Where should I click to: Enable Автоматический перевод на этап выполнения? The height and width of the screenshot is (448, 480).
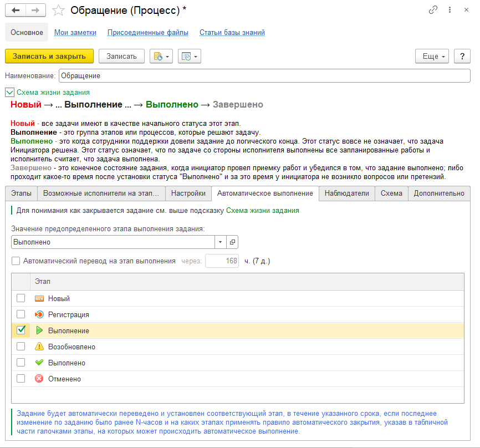click(x=14, y=261)
